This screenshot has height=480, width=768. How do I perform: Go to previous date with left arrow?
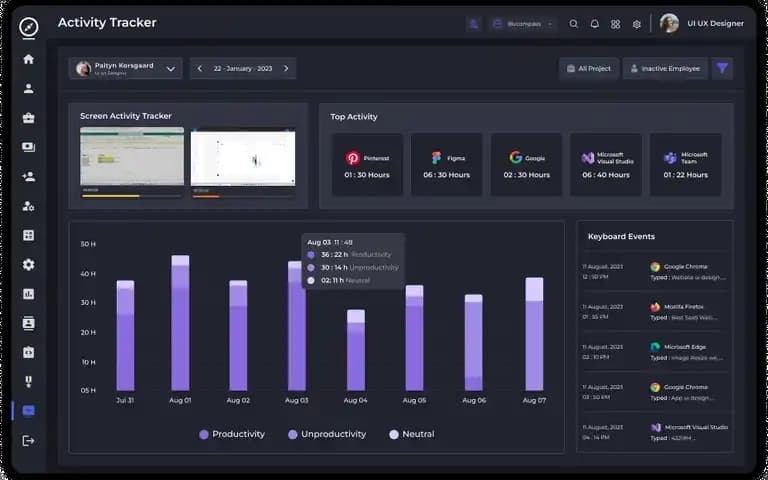click(200, 69)
